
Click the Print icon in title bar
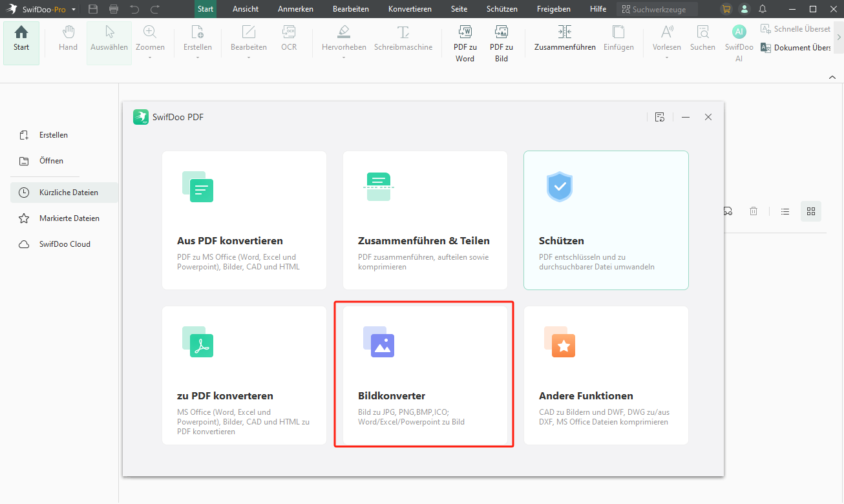coord(114,9)
